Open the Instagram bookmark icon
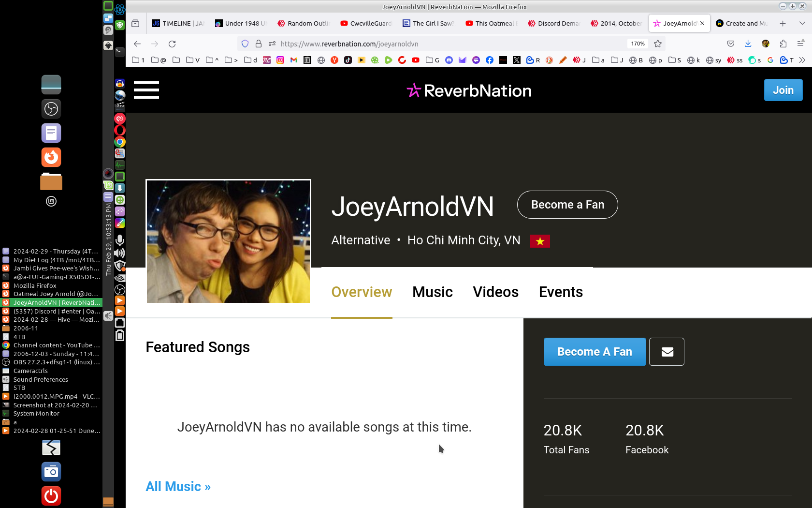Screen dimensions: 812x508 coord(280,60)
